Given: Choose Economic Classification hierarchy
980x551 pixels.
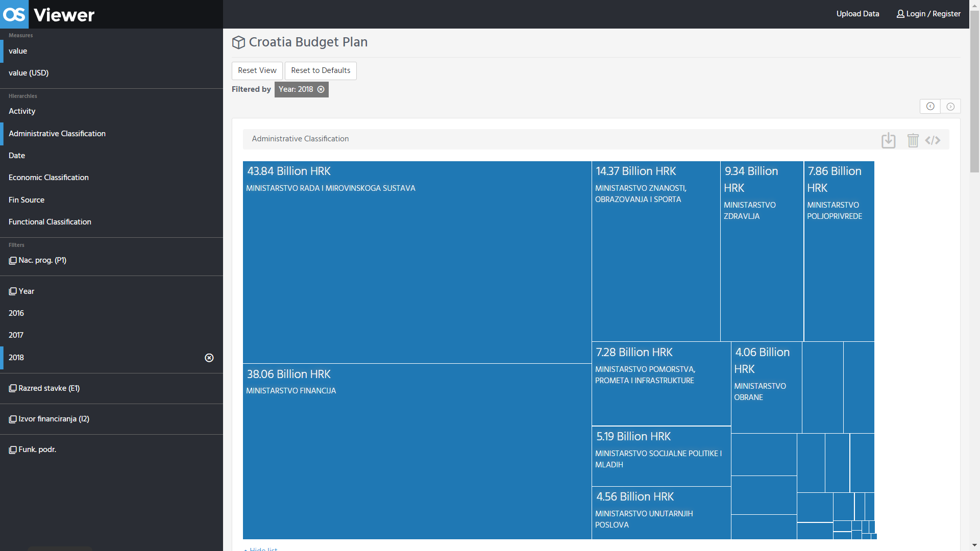Looking at the screenshot, I should click(x=111, y=178).
